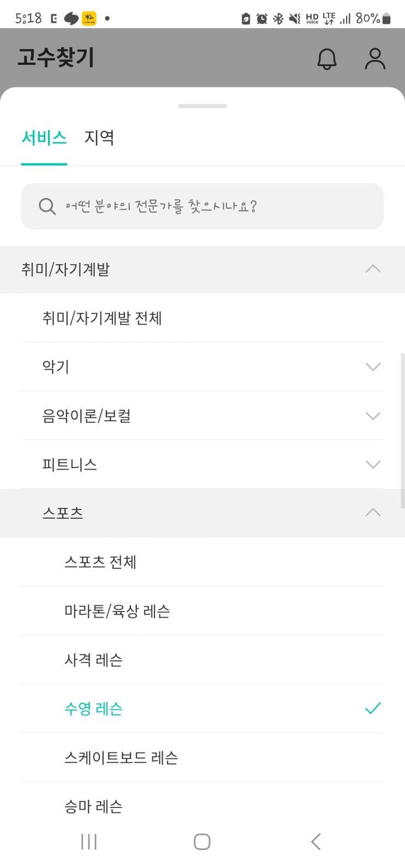Image resolution: width=405 pixels, height=868 pixels.
Task: Expand the 악기 subcategory
Action: coord(202,367)
